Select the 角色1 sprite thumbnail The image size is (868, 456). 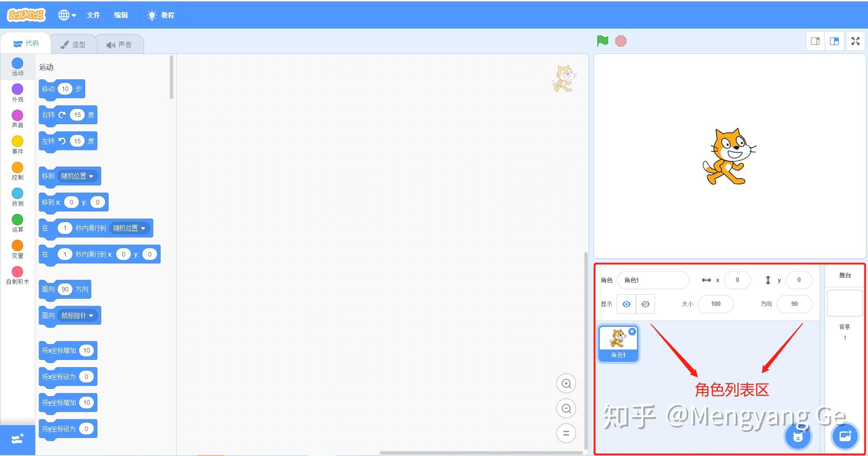point(618,344)
